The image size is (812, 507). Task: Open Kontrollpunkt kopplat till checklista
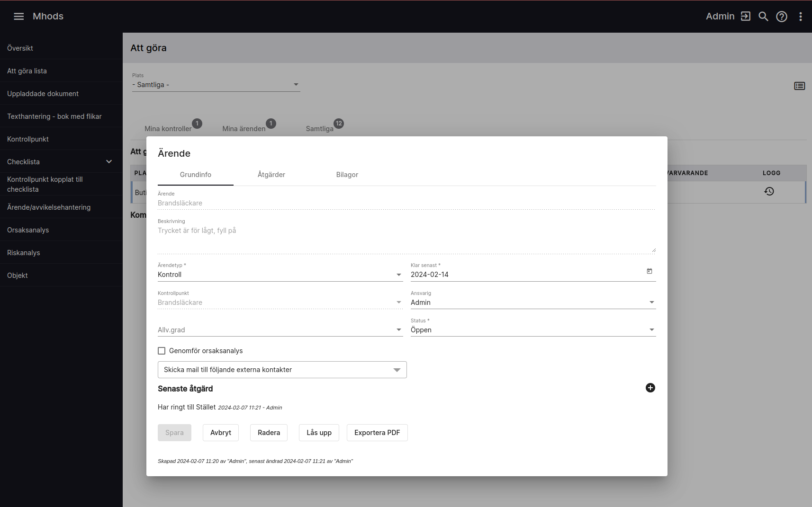point(61,184)
